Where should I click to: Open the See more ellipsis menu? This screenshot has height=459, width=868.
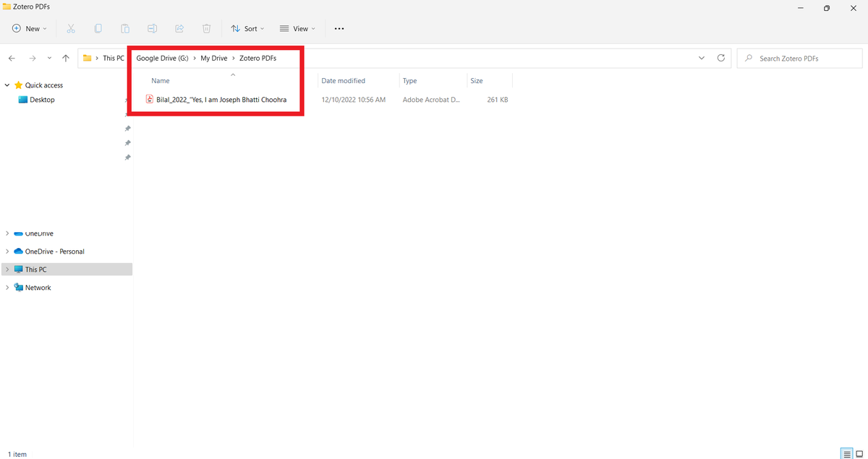[x=339, y=28]
